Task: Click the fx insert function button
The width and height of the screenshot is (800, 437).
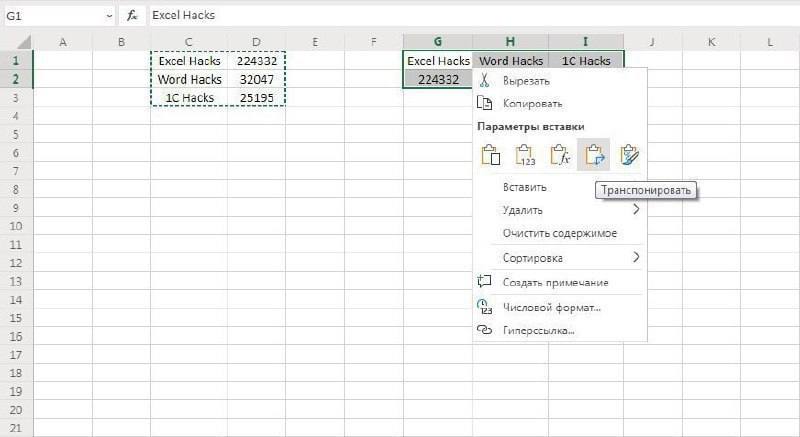Action: [x=132, y=16]
